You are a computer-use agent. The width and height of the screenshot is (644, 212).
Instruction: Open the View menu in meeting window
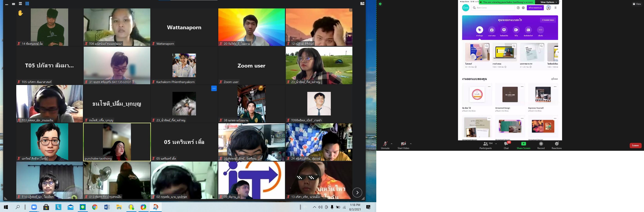click(x=637, y=4)
